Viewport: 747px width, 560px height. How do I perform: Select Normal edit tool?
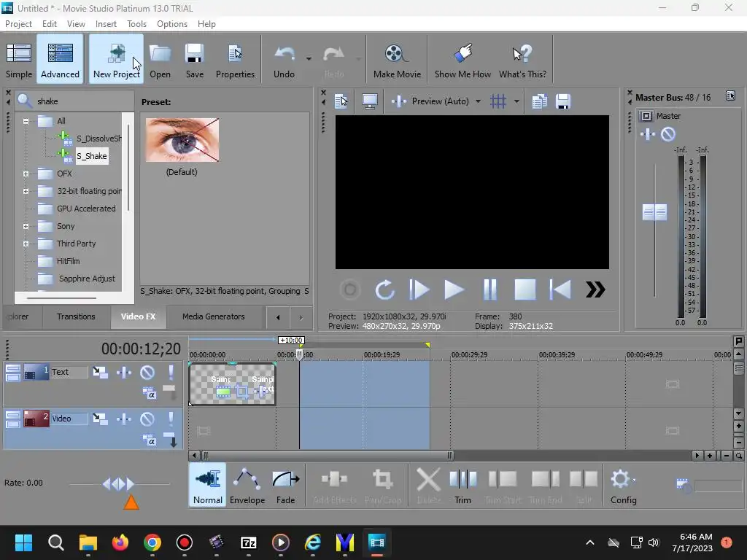click(x=208, y=485)
